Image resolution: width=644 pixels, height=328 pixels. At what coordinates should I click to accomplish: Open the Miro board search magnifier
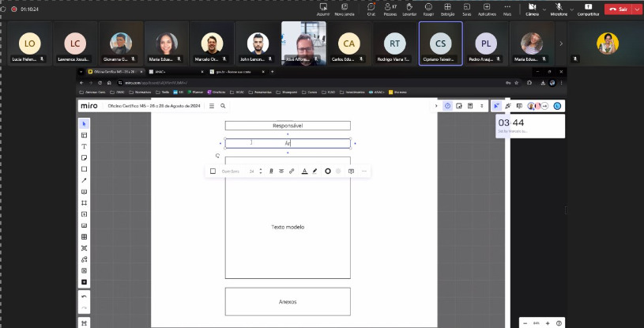223,105
